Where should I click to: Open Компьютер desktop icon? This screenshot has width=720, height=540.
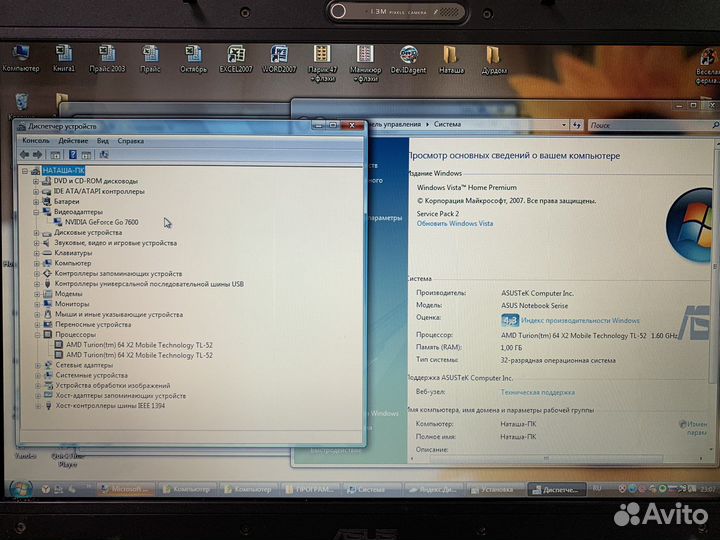point(21,59)
